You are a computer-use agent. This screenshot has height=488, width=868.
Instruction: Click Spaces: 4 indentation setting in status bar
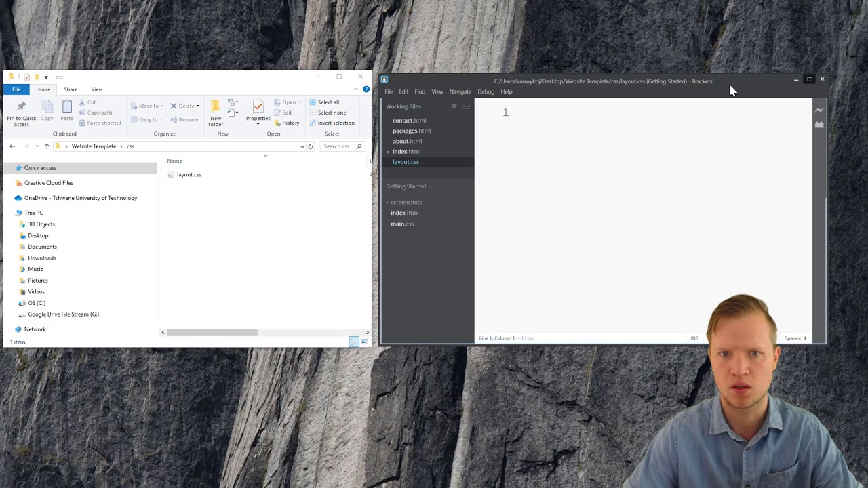pyautogui.click(x=795, y=338)
